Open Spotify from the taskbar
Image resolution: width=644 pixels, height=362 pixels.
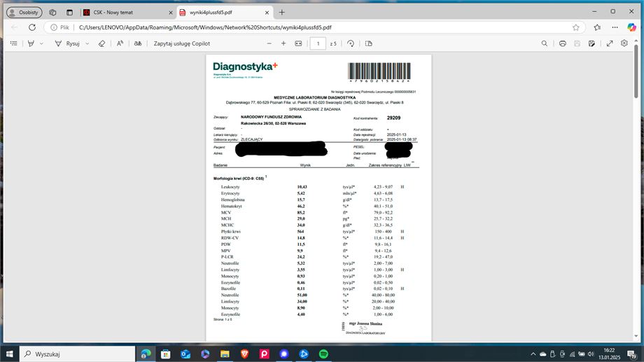point(323,354)
